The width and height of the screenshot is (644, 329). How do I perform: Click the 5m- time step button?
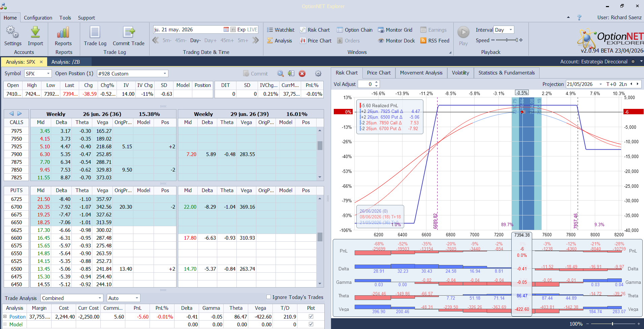pyautogui.click(x=167, y=40)
